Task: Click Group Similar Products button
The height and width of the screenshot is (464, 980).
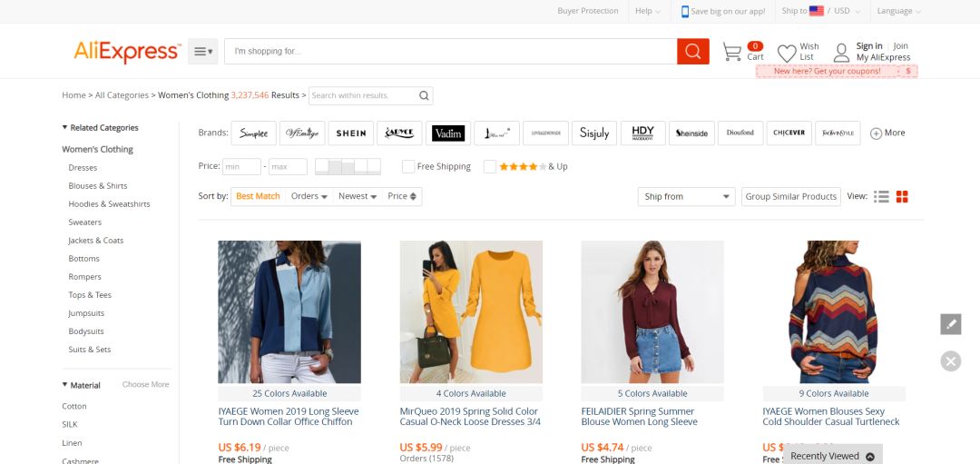Action: 790,196
